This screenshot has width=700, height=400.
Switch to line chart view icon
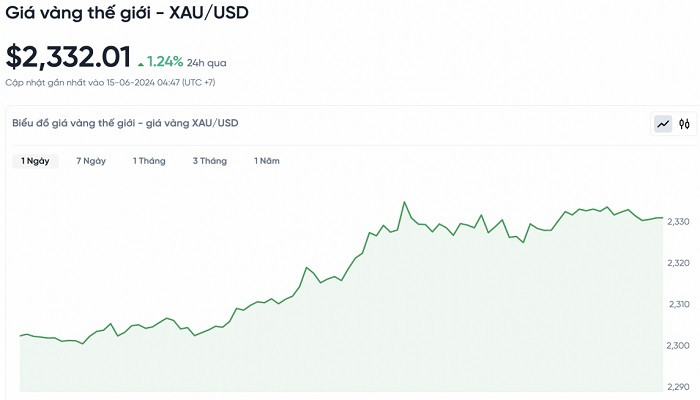coord(663,124)
